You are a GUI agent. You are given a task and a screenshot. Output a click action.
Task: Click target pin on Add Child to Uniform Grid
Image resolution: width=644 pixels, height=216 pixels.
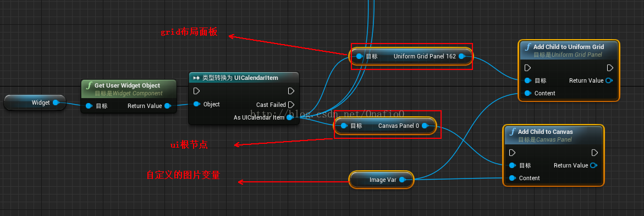[x=528, y=80]
